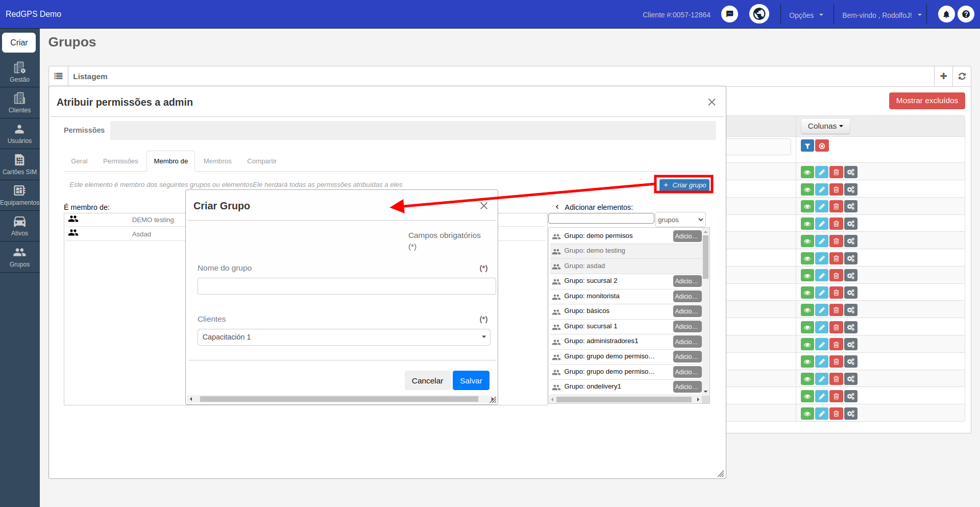Screen dimensions: 980x507
Task: Click the Criar button in sidebar
Action: [x=19, y=42]
